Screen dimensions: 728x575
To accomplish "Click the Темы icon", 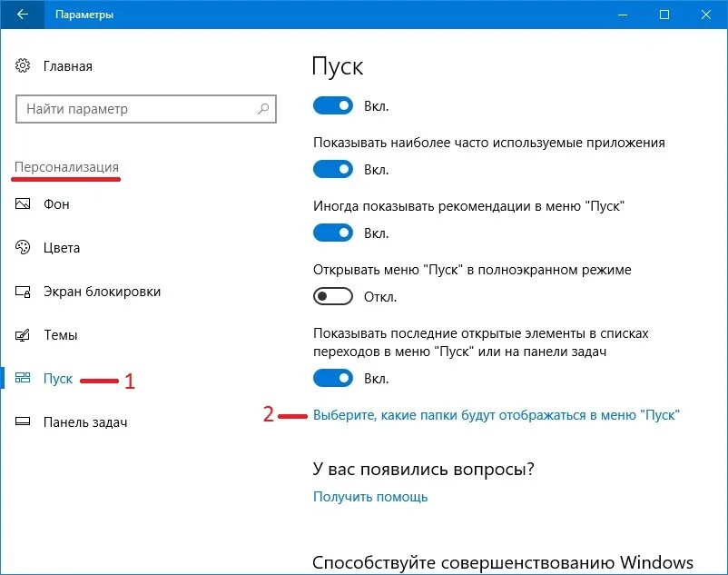I will (23, 335).
